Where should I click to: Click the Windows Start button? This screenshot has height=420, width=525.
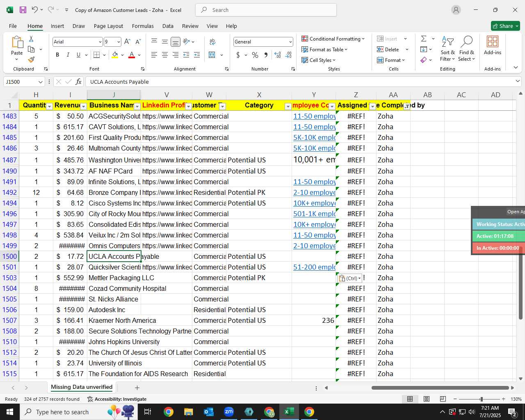click(x=10, y=412)
